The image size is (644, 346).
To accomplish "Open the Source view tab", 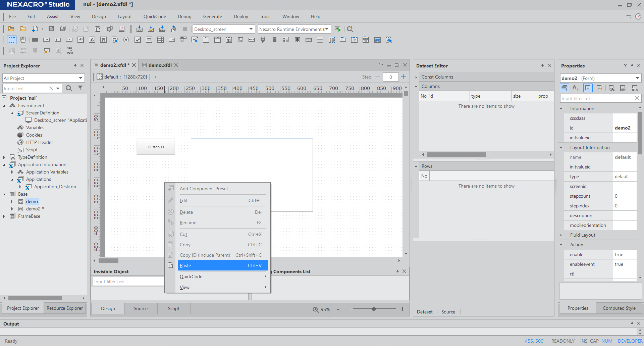I will click(x=141, y=308).
